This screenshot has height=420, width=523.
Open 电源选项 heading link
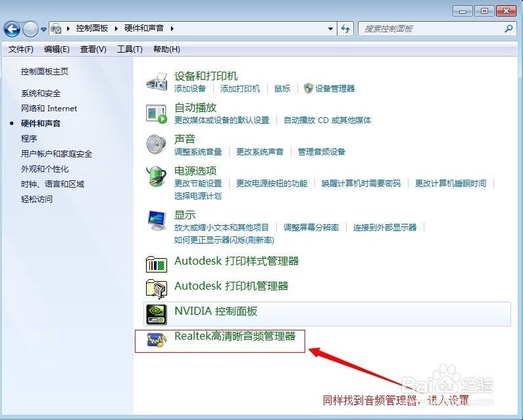coord(195,171)
